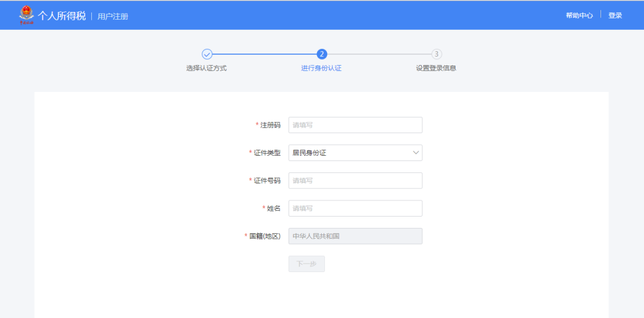Click the completed step 1 checkmark icon
This screenshot has height=318, width=644.
coord(207,54)
